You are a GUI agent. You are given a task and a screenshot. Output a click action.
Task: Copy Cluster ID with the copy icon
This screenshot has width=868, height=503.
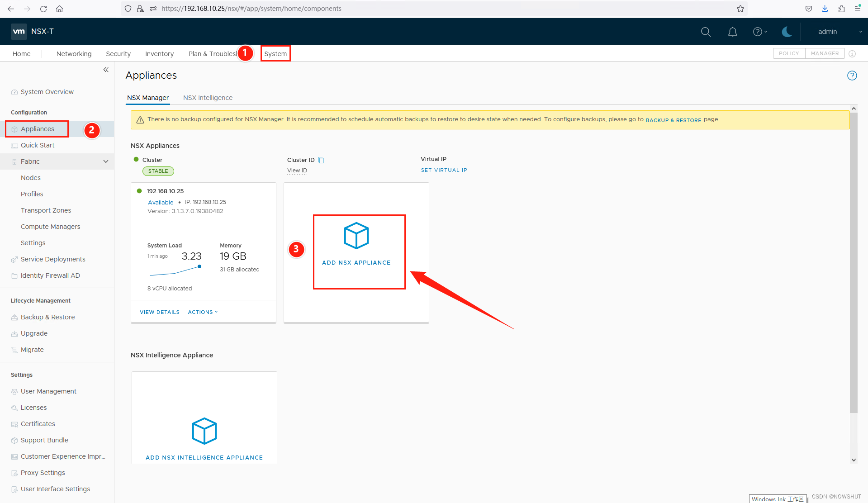[x=321, y=160]
